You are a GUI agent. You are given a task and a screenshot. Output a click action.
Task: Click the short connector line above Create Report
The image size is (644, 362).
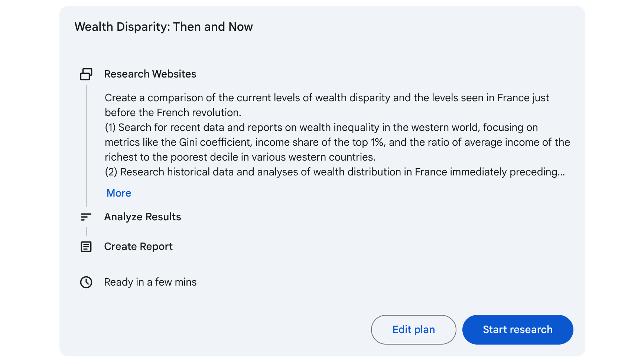pos(87,232)
